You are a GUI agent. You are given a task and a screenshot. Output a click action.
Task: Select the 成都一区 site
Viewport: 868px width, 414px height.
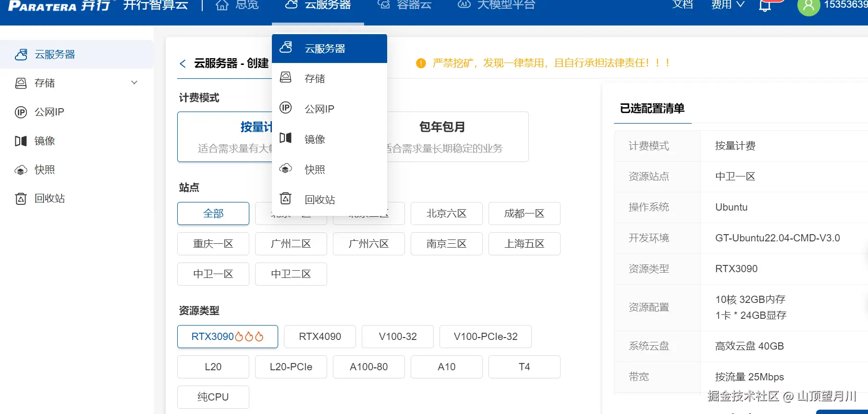click(525, 213)
